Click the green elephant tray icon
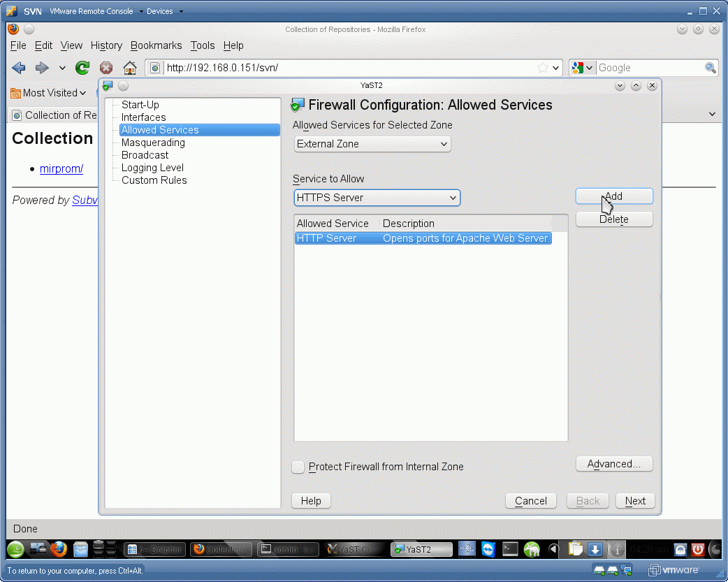 [x=532, y=549]
